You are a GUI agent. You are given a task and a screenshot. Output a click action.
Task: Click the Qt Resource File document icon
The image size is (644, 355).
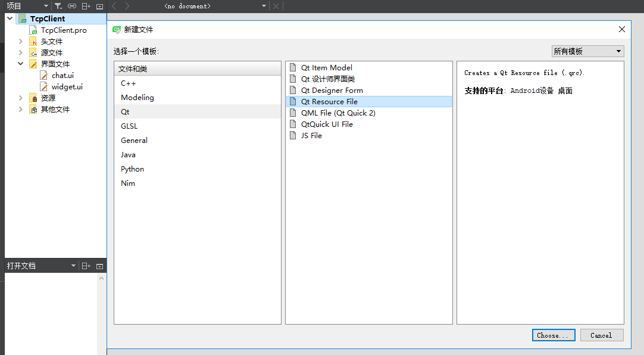[293, 101]
